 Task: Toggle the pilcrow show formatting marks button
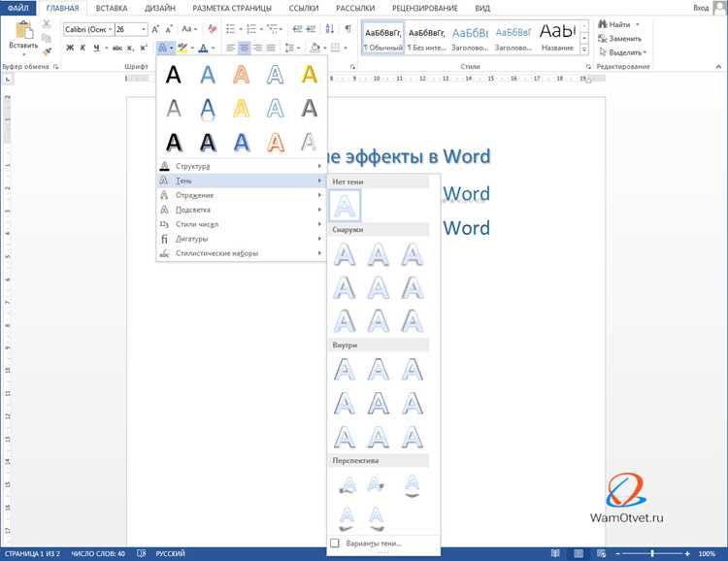(347, 29)
